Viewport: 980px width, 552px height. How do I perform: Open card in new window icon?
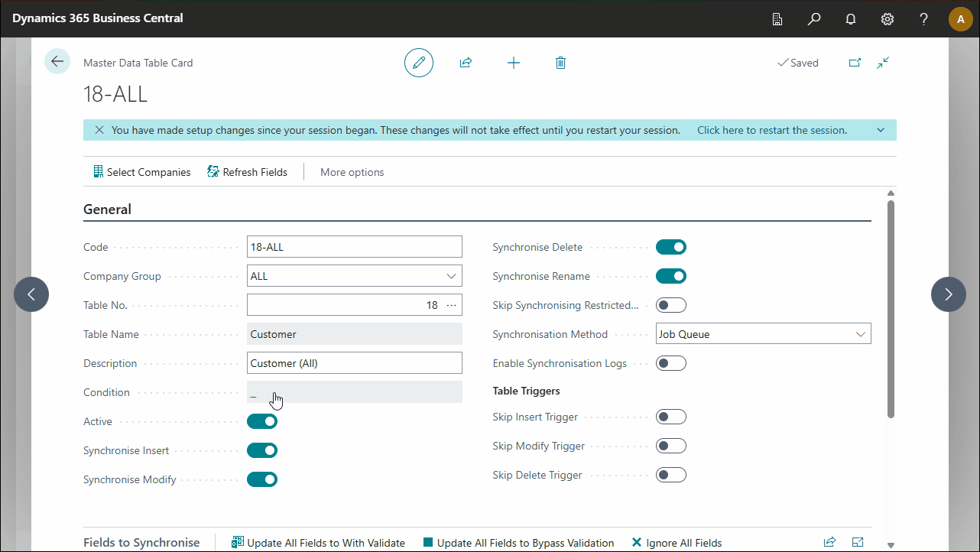pyautogui.click(x=855, y=63)
